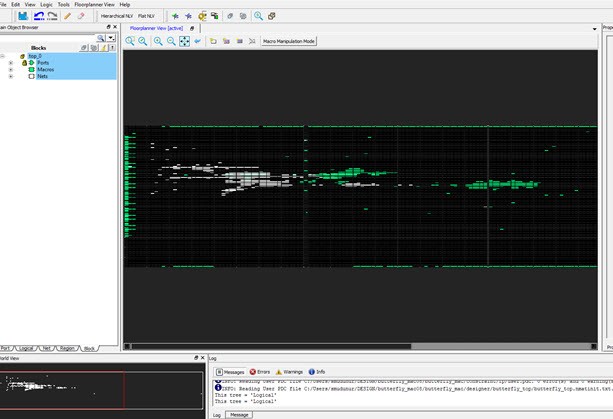Expand the Macros tree node
Viewport: 613px width, 419px height.
11,69
